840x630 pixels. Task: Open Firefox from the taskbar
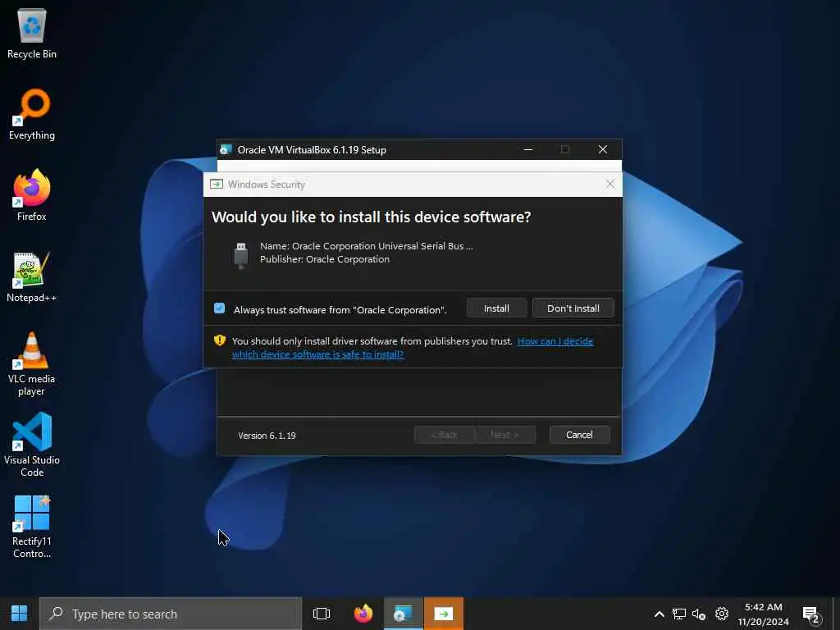363,614
